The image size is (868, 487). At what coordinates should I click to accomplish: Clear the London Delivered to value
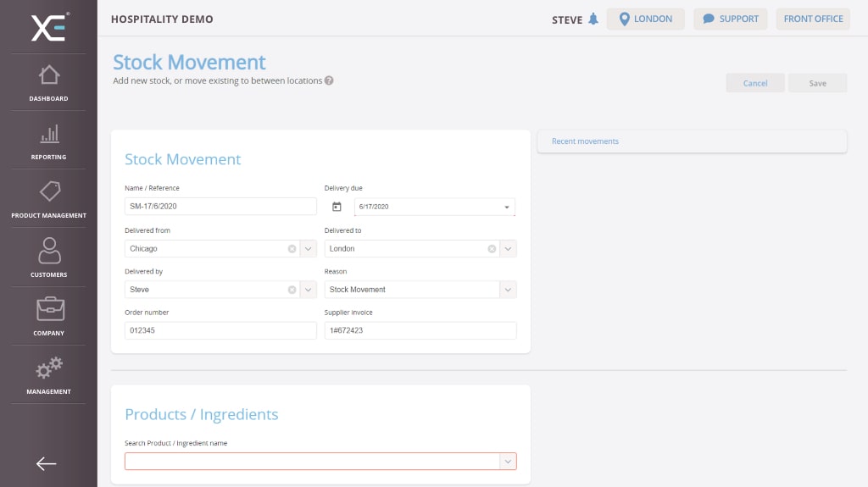[x=492, y=249]
